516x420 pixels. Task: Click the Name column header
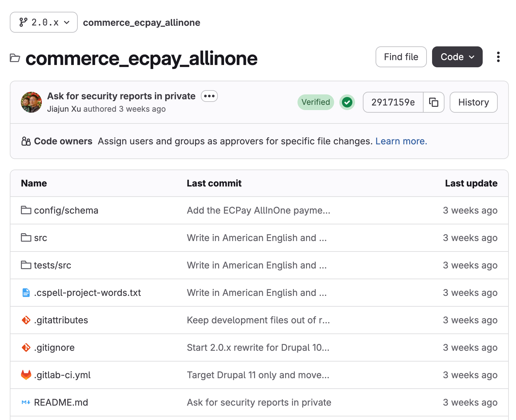pos(34,183)
